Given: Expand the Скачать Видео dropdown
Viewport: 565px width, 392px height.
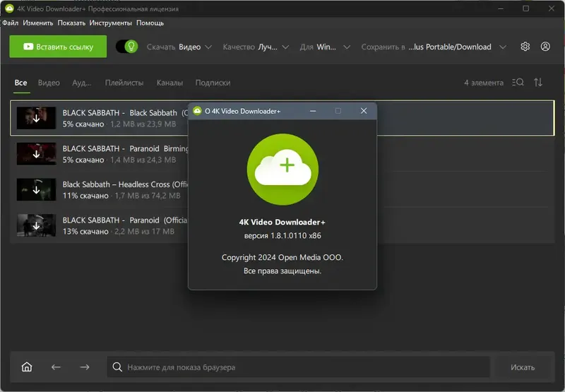Looking at the screenshot, I should click(179, 47).
